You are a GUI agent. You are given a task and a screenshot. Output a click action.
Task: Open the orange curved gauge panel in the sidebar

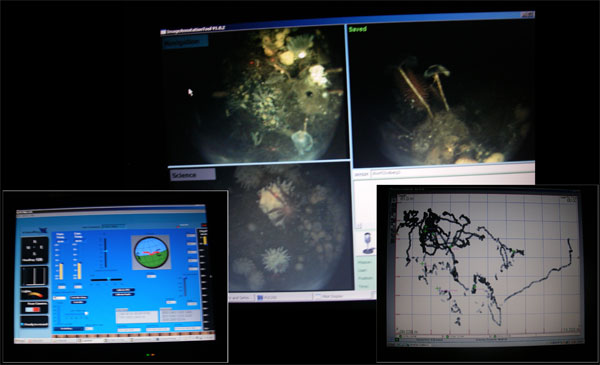35,294
